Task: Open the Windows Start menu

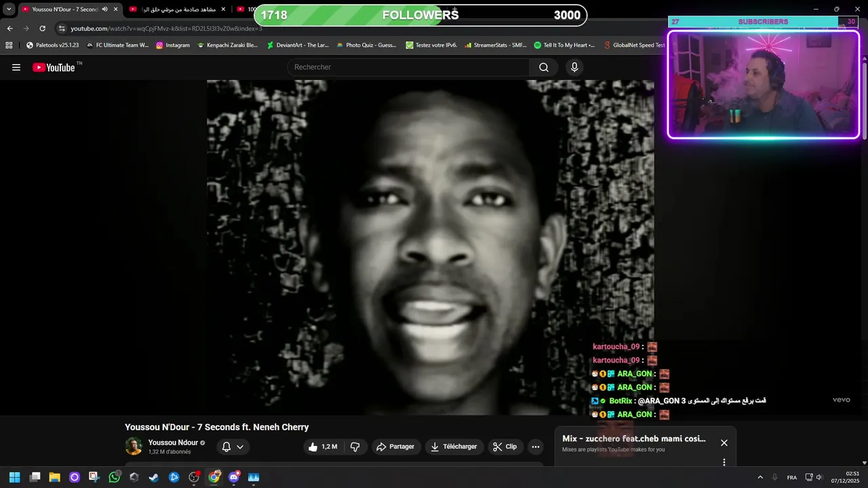Action: pyautogui.click(x=14, y=477)
